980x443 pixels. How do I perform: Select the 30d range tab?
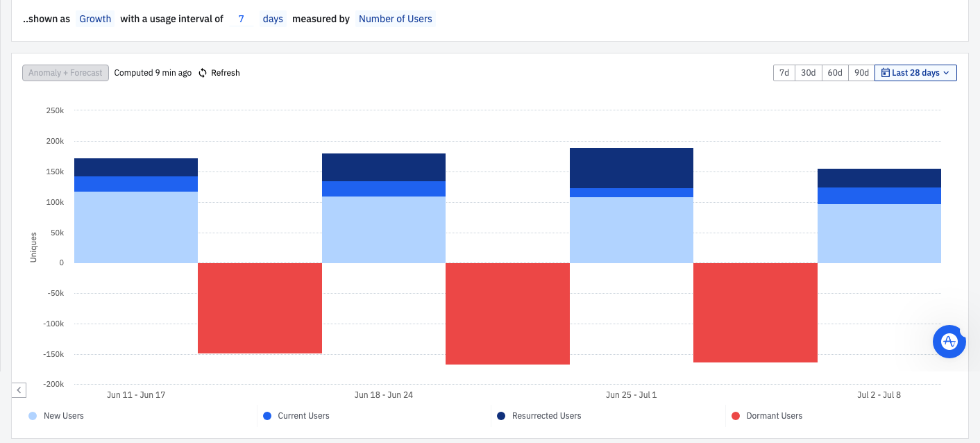coord(809,73)
